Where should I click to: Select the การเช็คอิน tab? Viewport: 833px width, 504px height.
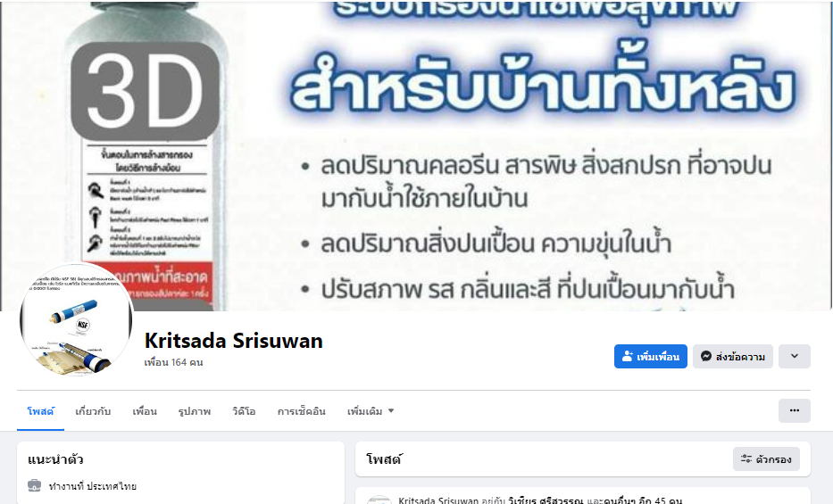coord(301,411)
